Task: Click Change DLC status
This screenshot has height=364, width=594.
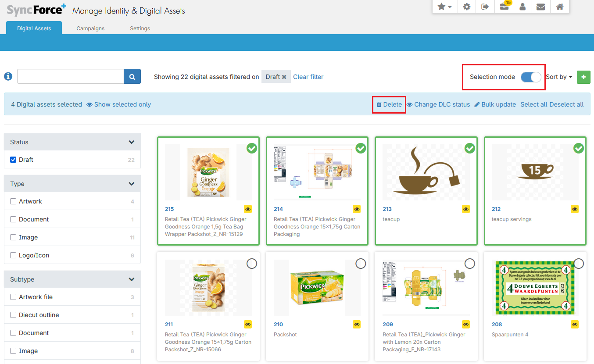Action: [438, 104]
